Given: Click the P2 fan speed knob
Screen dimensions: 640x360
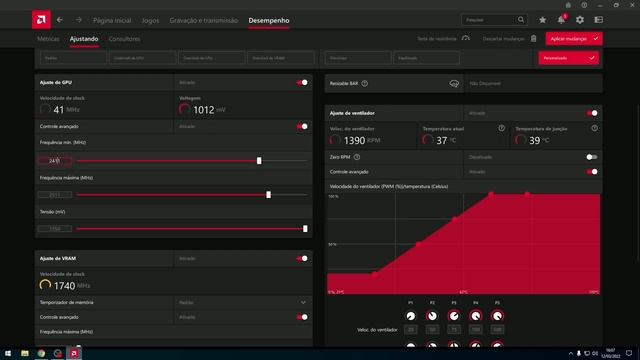Looking at the screenshot, I should pyautogui.click(x=432, y=316).
